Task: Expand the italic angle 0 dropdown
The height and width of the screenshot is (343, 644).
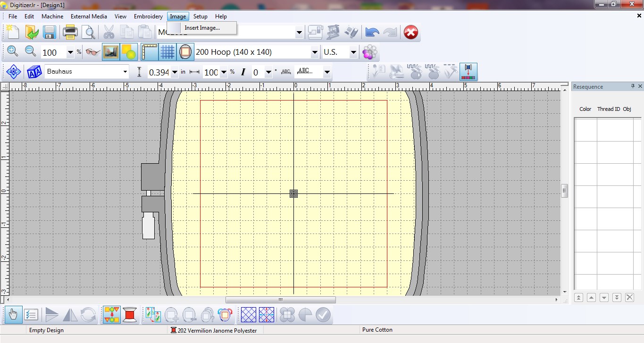Action: pos(268,72)
